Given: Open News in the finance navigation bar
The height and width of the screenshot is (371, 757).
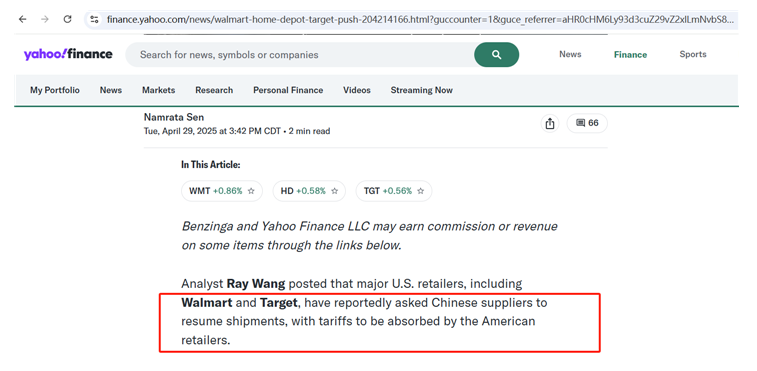Looking at the screenshot, I should 111,90.
